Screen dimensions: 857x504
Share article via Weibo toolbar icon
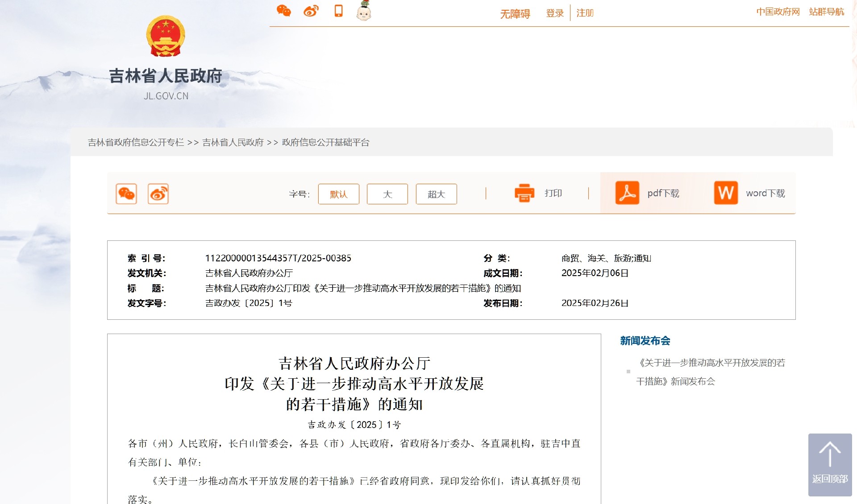(158, 194)
